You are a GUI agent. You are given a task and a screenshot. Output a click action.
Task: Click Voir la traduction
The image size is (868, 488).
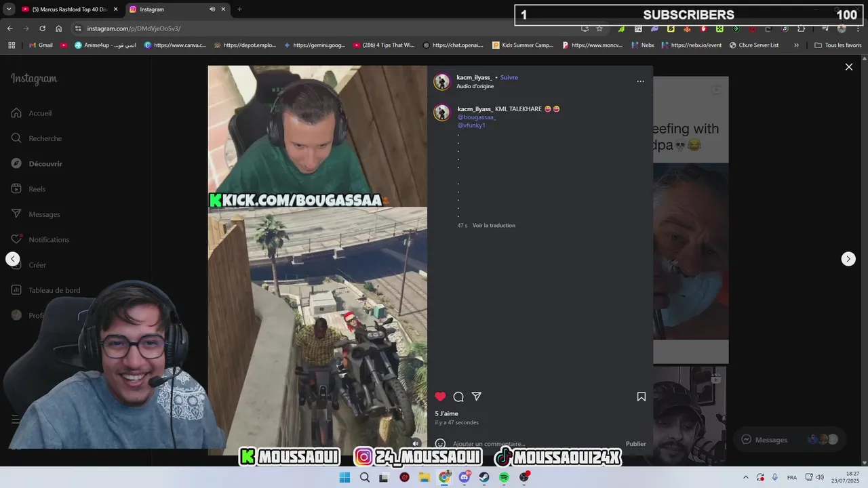(x=494, y=225)
